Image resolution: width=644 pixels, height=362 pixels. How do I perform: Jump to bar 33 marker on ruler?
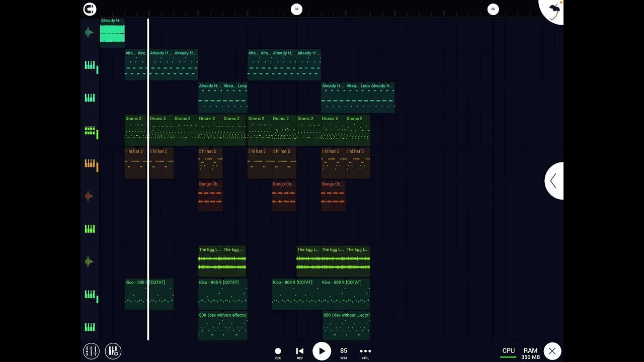(x=296, y=9)
